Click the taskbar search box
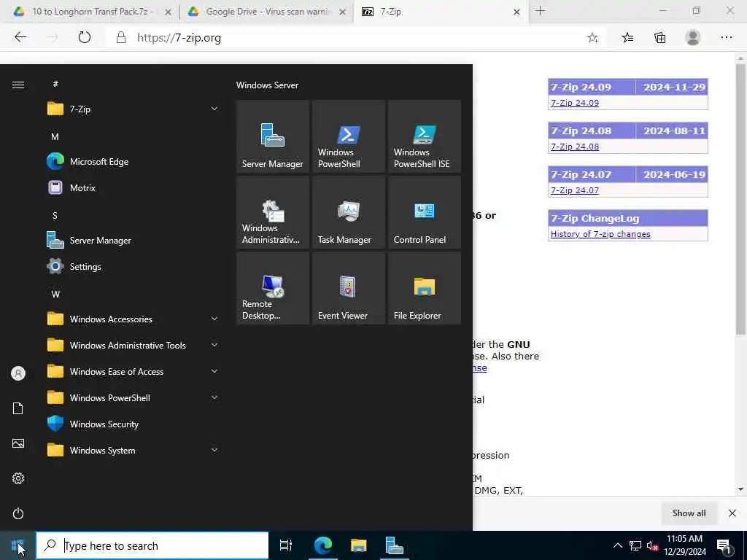The height and width of the screenshot is (560, 747). click(152, 545)
